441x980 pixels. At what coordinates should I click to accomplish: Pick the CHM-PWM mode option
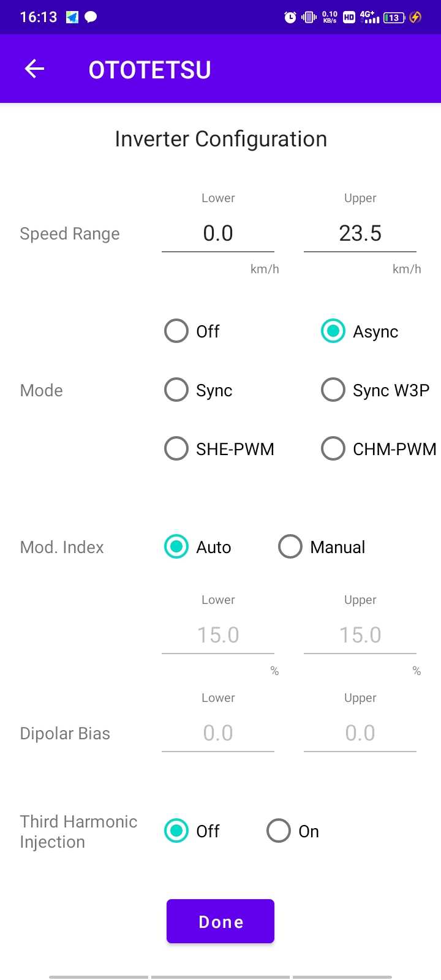point(333,449)
